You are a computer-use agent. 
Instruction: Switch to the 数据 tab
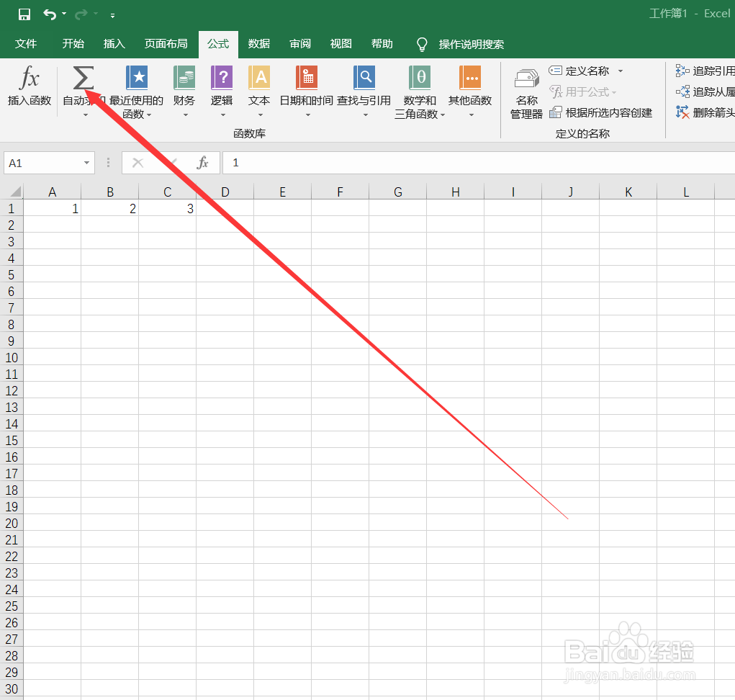click(259, 44)
